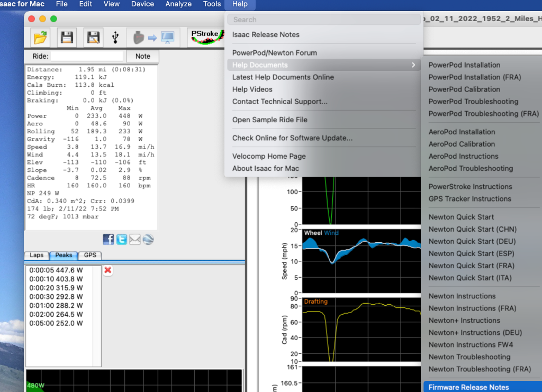Close the Help menu in menu bar
This screenshot has height=392, width=542.
(240, 4)
